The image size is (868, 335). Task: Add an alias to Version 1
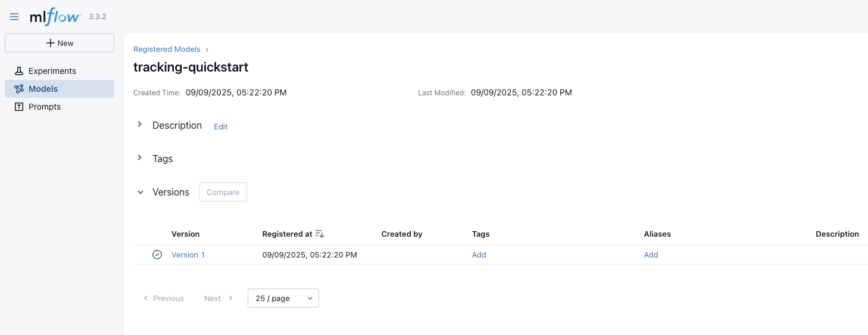tap(651, 255)
